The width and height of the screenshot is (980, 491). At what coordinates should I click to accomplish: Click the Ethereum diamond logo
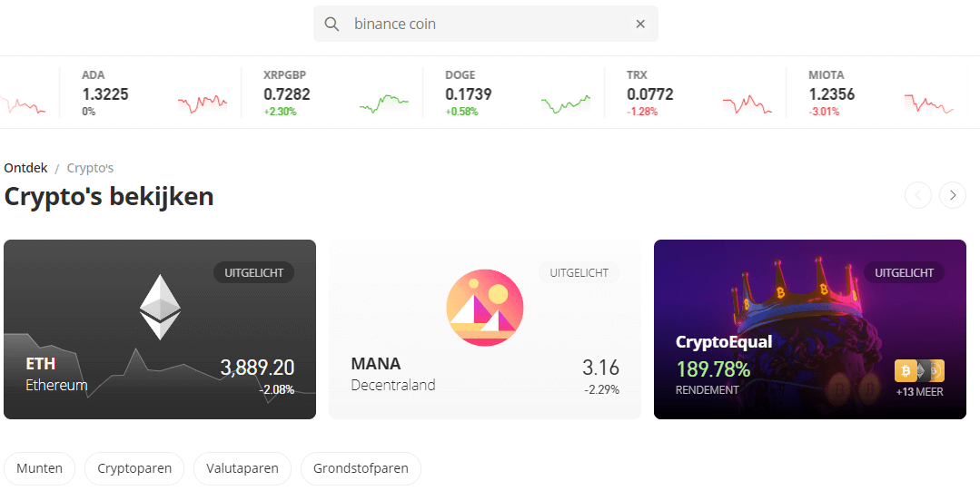[160, 307]
